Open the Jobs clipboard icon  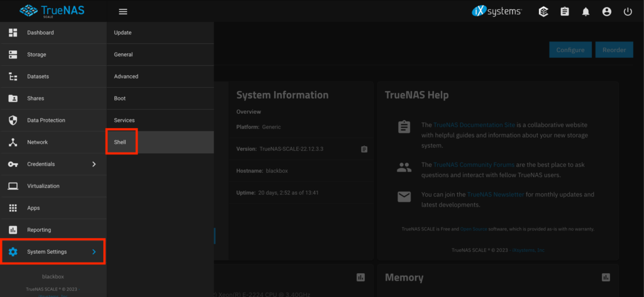pyautogui.click(x=565, y=12)
